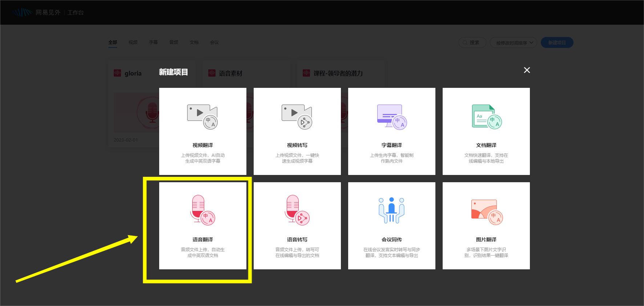Switch to the 会议 tab

pyautogui.click(x=214, y=42)
